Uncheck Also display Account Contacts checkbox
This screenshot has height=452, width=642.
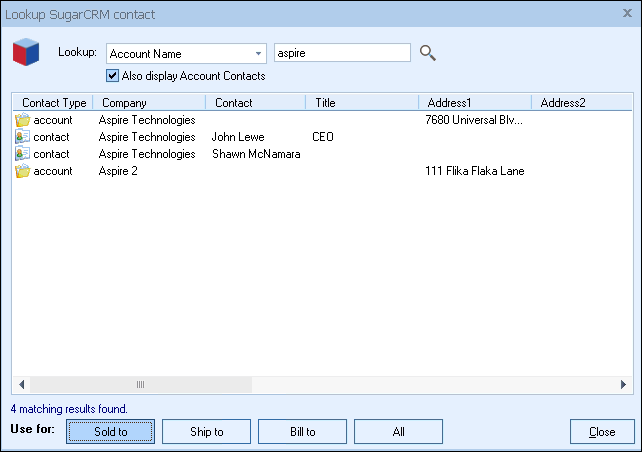coord(113,76)
